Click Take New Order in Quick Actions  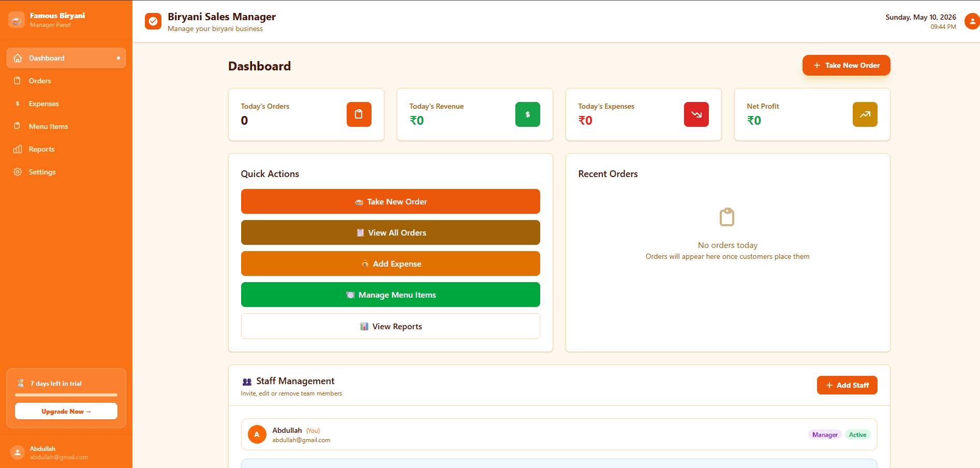391,201
